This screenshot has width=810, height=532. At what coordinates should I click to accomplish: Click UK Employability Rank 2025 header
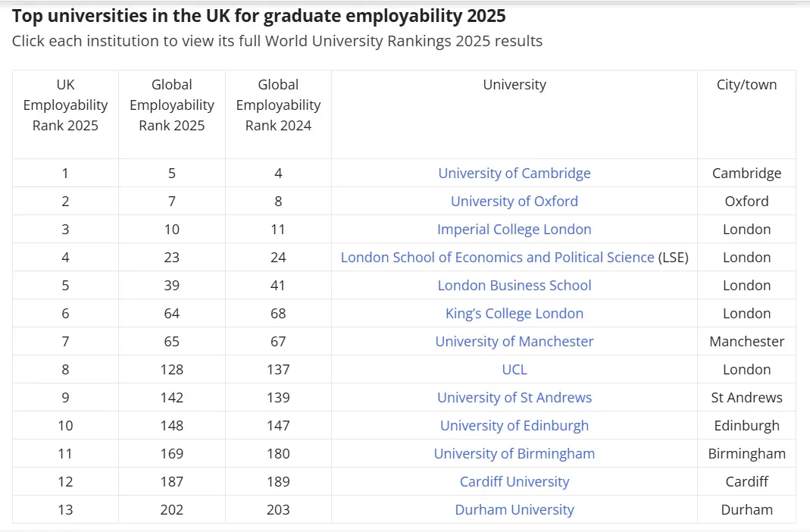pyautogui.click(x=65, y=105)
